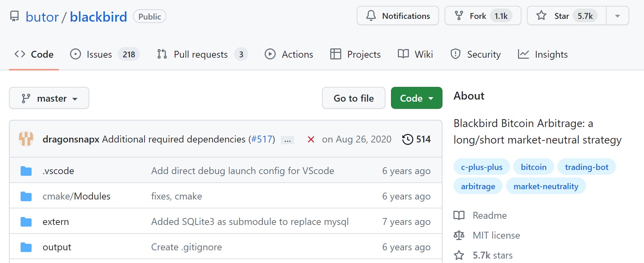
Task: Select the trading-bot topic tag
Action: coord(587,167)
